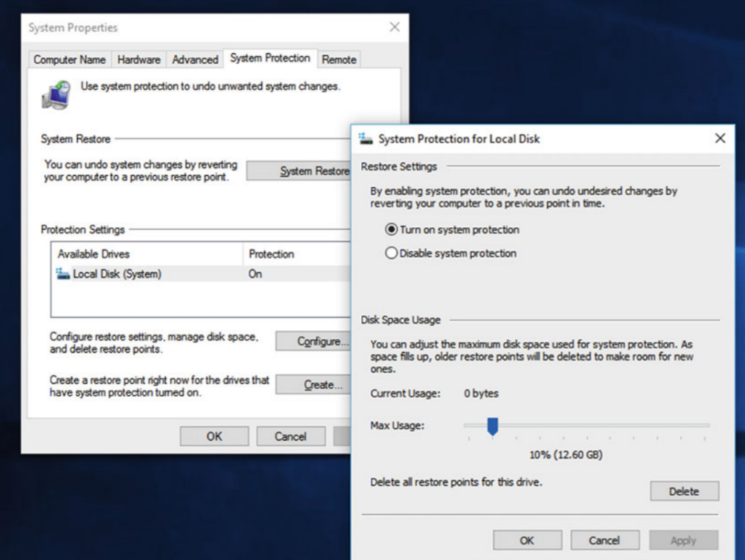Click the System Restore button

(298, 171)
